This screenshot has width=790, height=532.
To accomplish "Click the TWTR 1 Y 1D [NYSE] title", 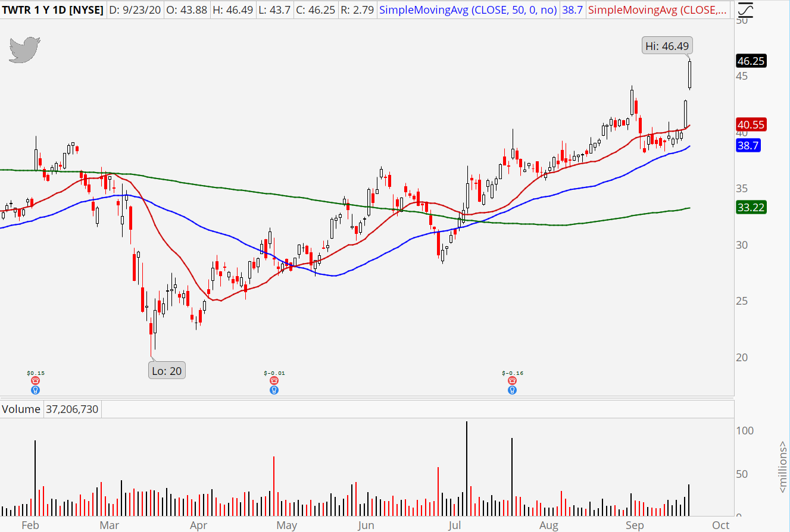I will pos(52,10).
